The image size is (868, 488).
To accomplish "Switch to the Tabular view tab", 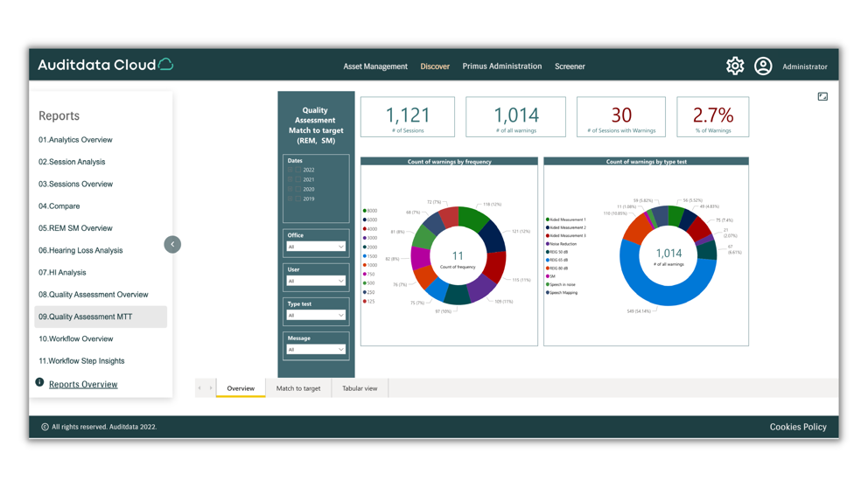I will [x=360, y=387].
